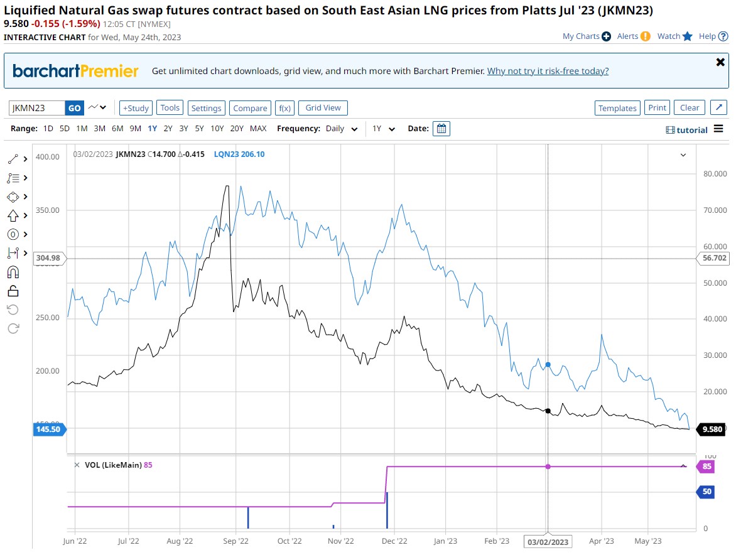Viewport: 736px width, 560px height.
Task: Remove the VOL study with X
Action: pyautogui.click(x=77, y=465)
